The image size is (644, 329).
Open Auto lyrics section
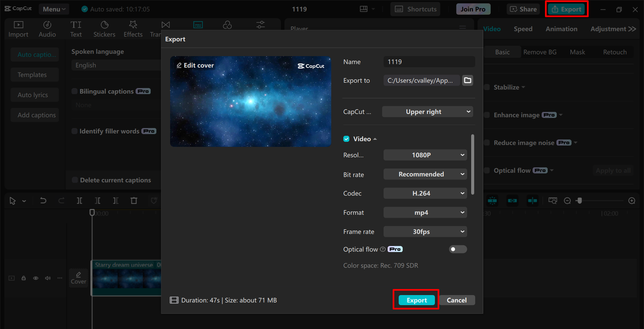[35, 95]
